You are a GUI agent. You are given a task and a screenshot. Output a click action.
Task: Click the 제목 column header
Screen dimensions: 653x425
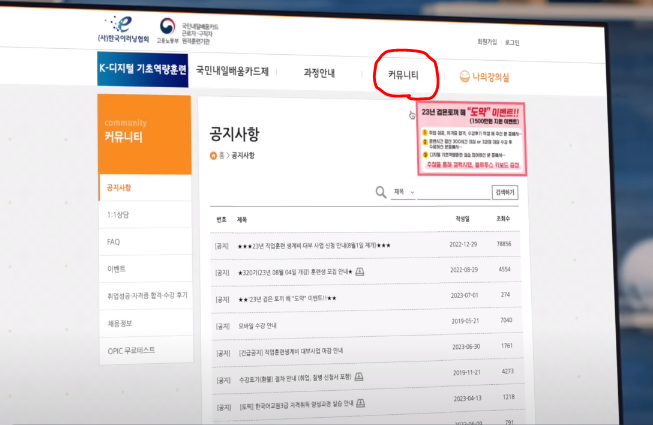coord(242,219)
